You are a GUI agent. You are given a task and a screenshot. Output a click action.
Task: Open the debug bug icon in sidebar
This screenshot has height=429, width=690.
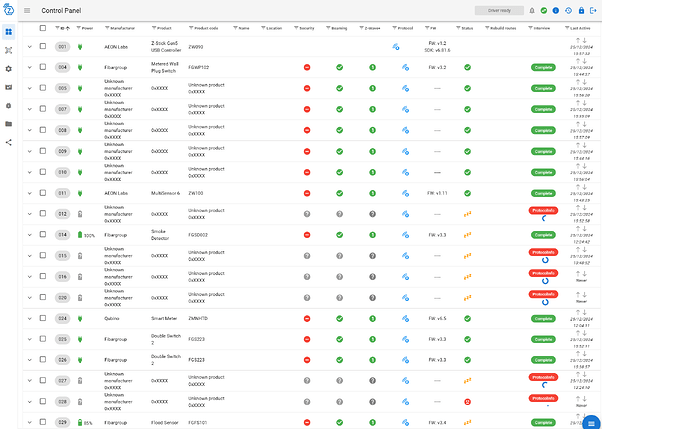point(8,105)
